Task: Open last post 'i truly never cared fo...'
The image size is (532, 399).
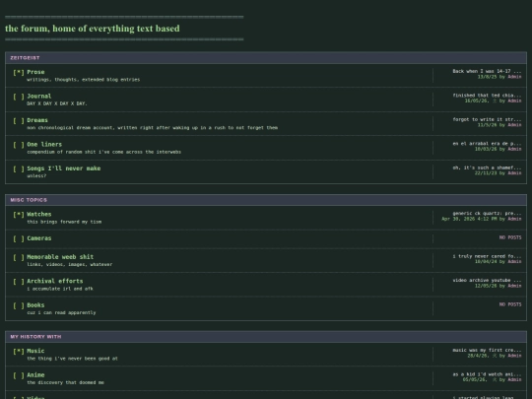Action: (x=487, y=256)
